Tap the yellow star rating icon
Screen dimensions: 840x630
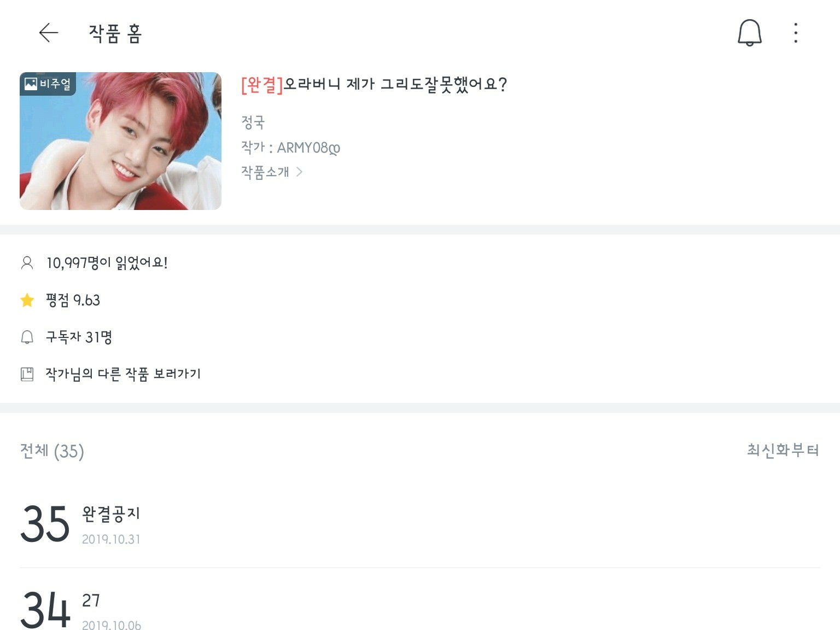27,300
